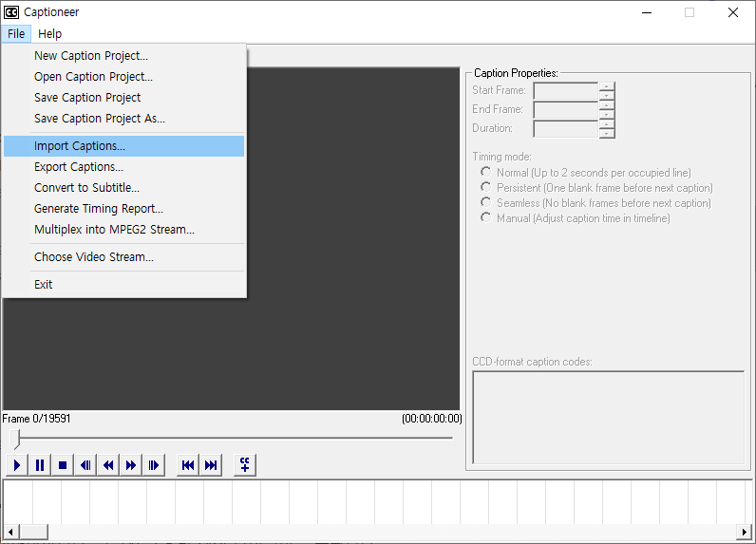Step forward one frame
This screenshot has height=544, width=756.
(x=153, y=465)
